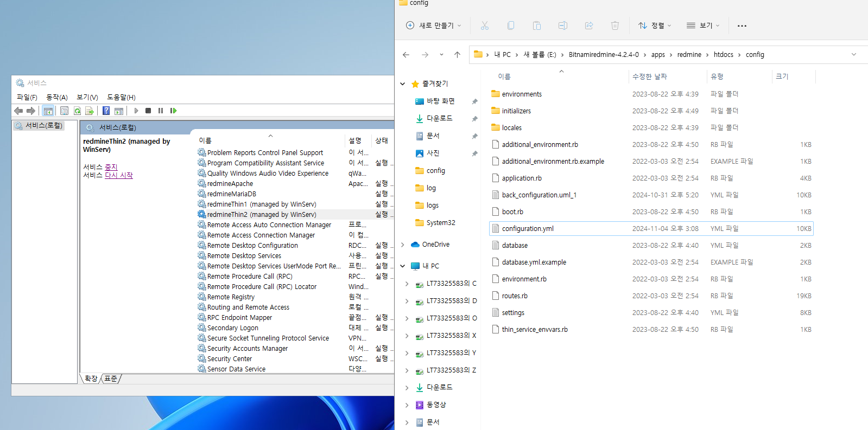Click the environments folder icon
The width and height of the screenshot is (868, 430).
495,94
